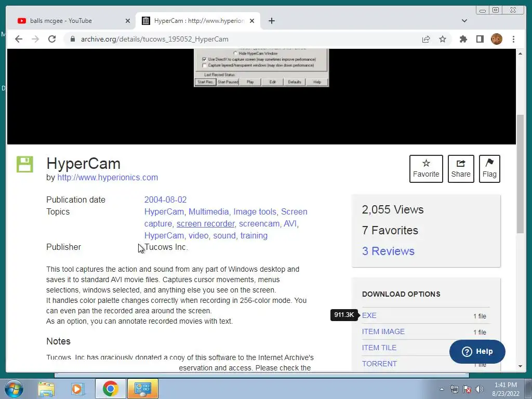Viewport: 532px width, 399px height.
Task: Open the 2004-08-02 publication date link
Action: 166,199
